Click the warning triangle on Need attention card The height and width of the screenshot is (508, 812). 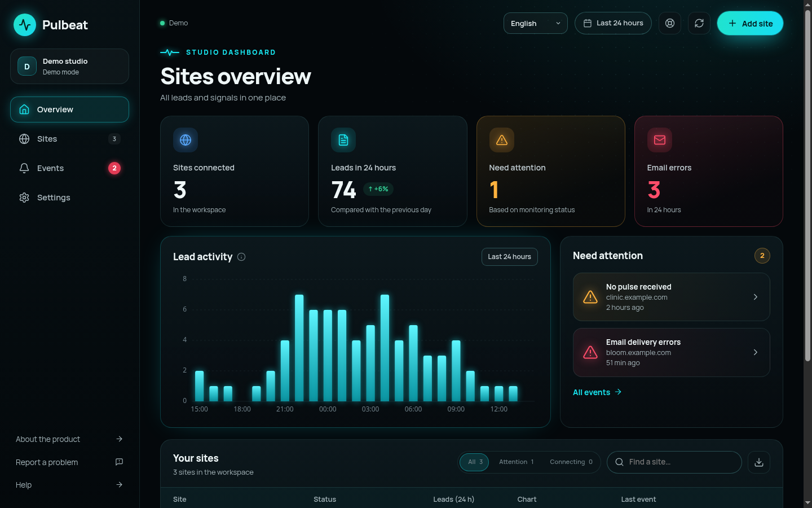[x=502, y=140]
